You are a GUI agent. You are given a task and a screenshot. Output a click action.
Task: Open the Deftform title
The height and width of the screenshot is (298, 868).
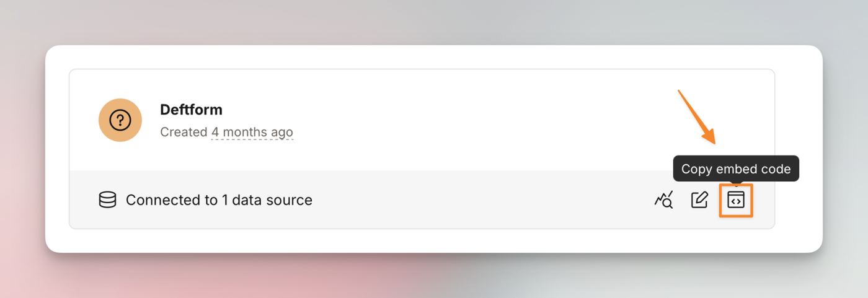click(x=191, y=110)
